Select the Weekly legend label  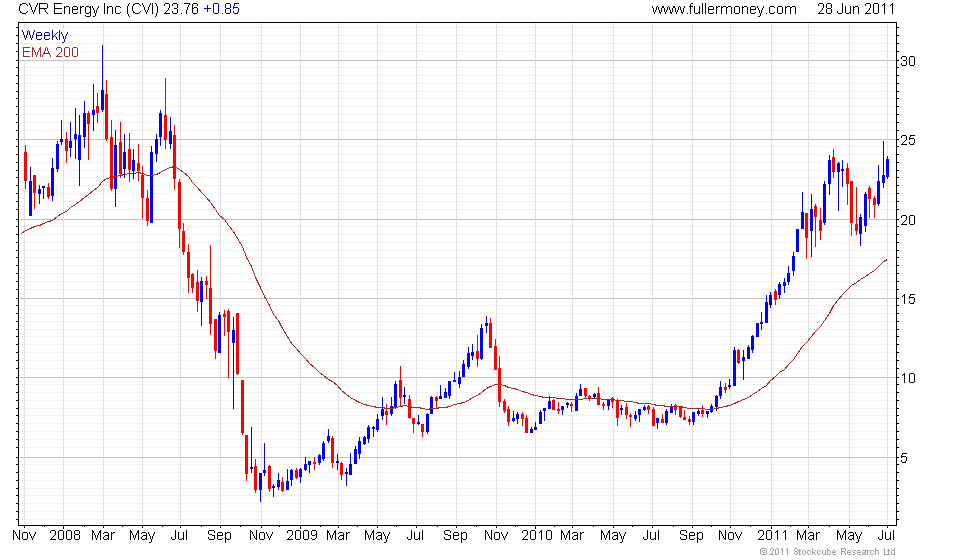coord(45,36)
